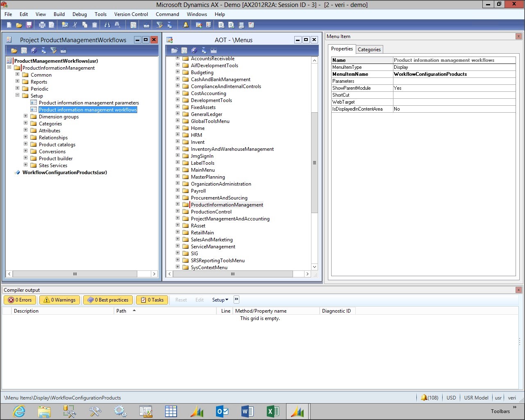Click the Description column header in Compiler output
This screenshot has height=420, width=525.
tap(63, 311)
